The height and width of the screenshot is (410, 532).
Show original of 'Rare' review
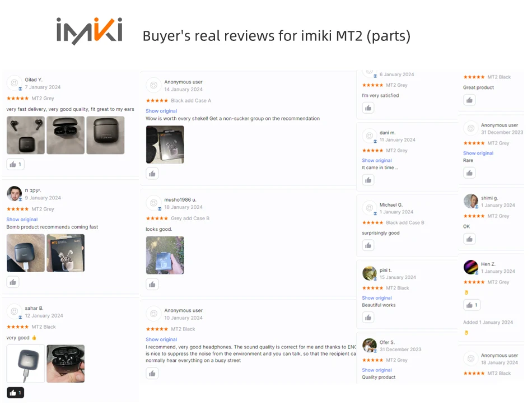tap(478, 153)
